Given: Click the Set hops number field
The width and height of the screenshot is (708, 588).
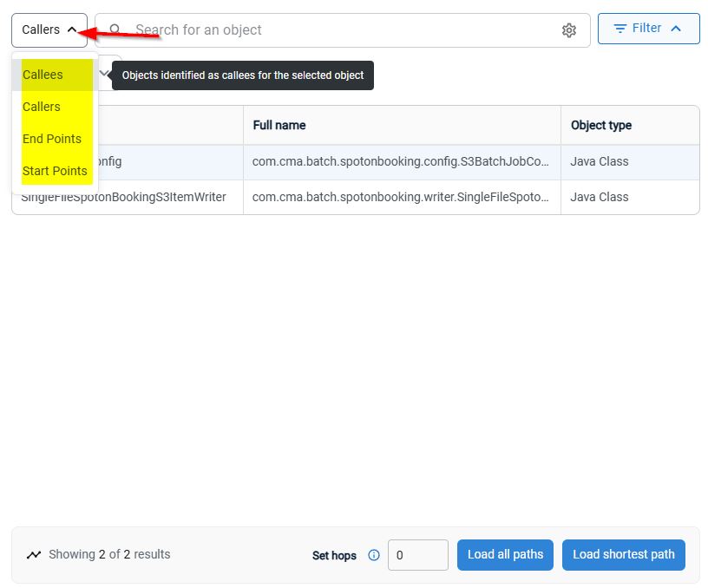Looking at the screenshot, I should tap(417, 554).
